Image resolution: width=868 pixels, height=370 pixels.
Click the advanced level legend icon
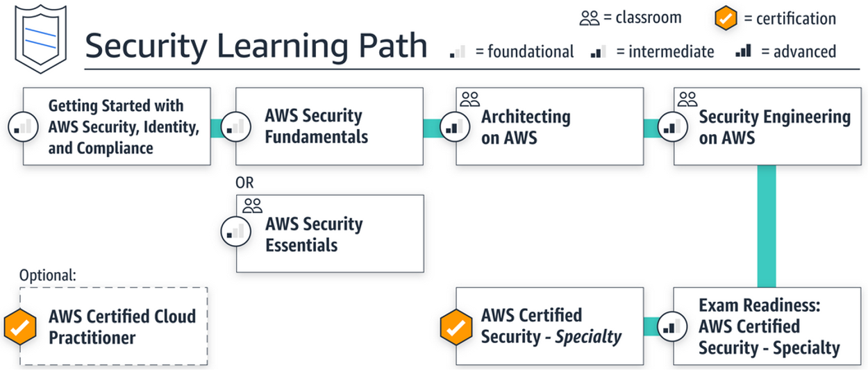coord(743,51)
